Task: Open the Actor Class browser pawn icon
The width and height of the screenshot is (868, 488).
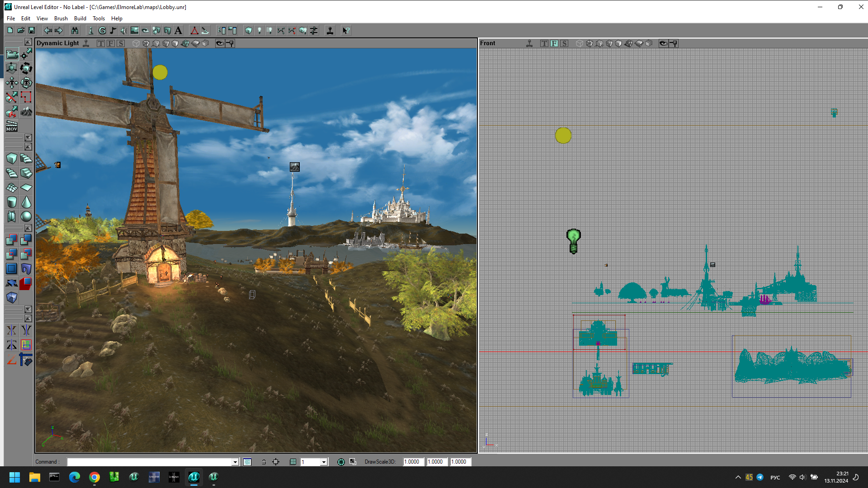Action: [91, 30]
